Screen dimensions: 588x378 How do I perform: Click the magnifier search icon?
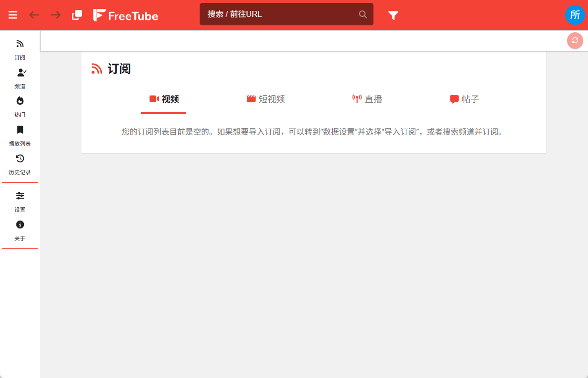pos(363,14)
